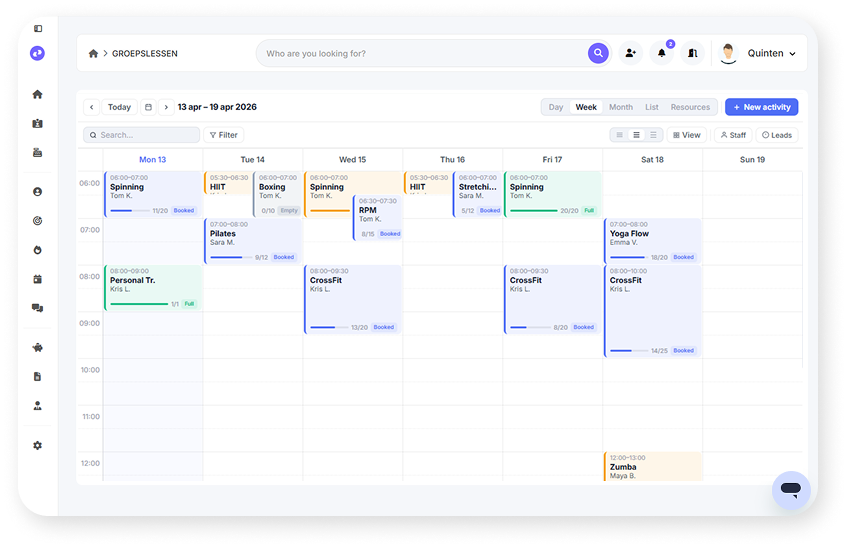The width and height of the screenshot is (848, 548).
Task: Toggle the Staff filter
Action: [733, 135]
